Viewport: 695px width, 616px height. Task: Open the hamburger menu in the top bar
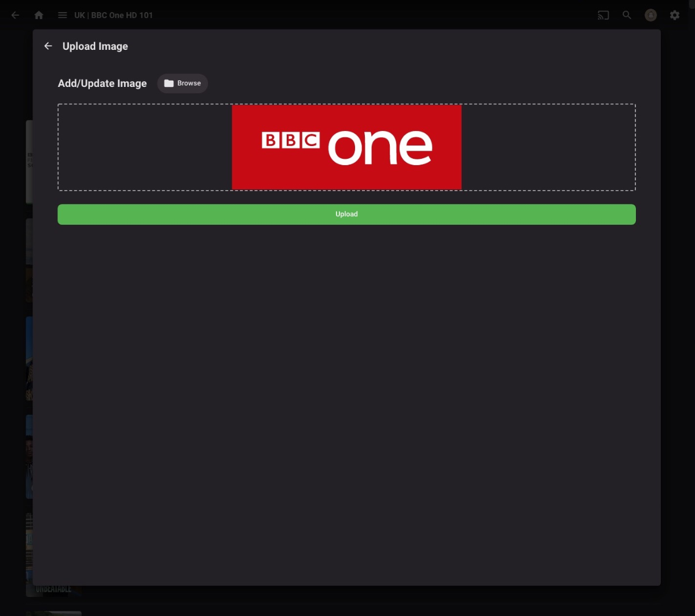pos(63,15)
